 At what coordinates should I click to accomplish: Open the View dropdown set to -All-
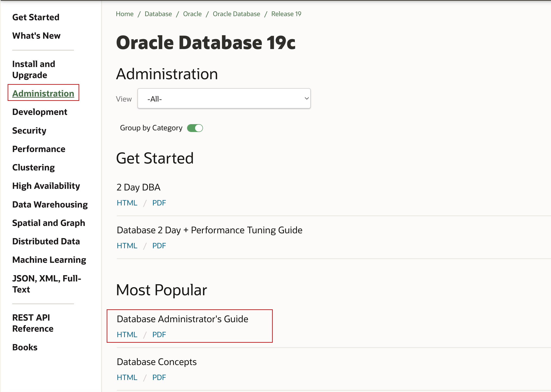tap(224, 99)
